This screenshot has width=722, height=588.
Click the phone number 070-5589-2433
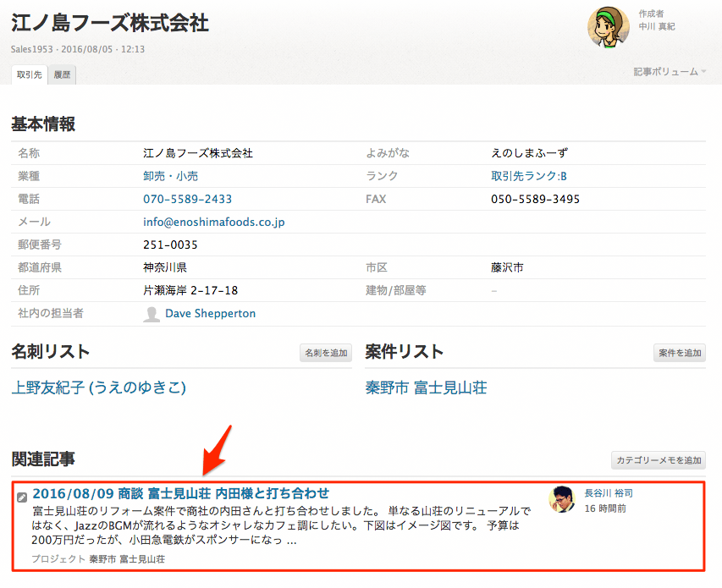point(187,199)
